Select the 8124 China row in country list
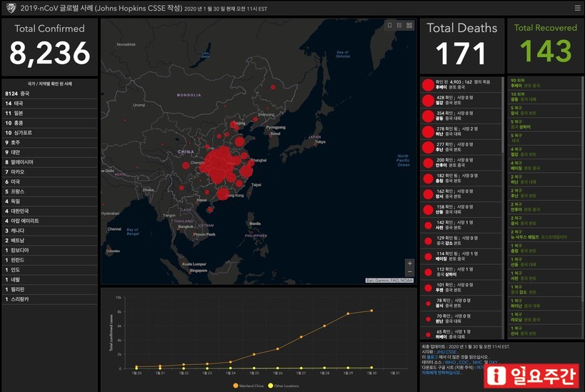The image size is (585, 392). click(x=49, y=93)
